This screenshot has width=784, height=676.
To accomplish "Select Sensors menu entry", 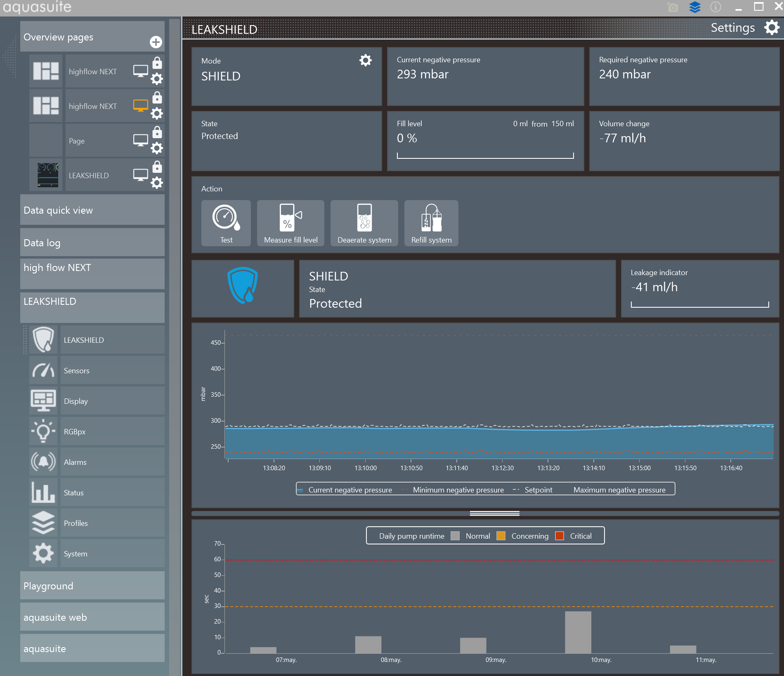I will pyautogui.click(x=112, y=370).
